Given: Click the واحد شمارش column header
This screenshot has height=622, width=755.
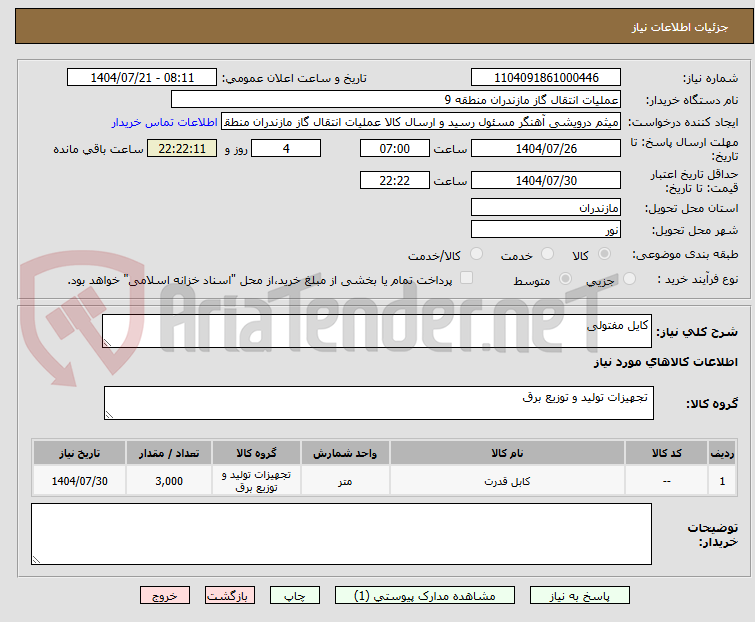Looking at the screenshot, I should [x=345, y=453].
